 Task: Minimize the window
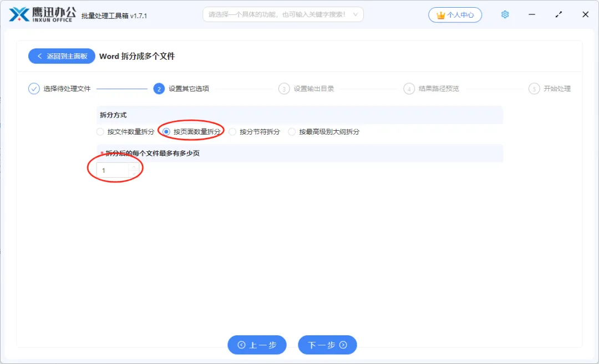[532, 14]
